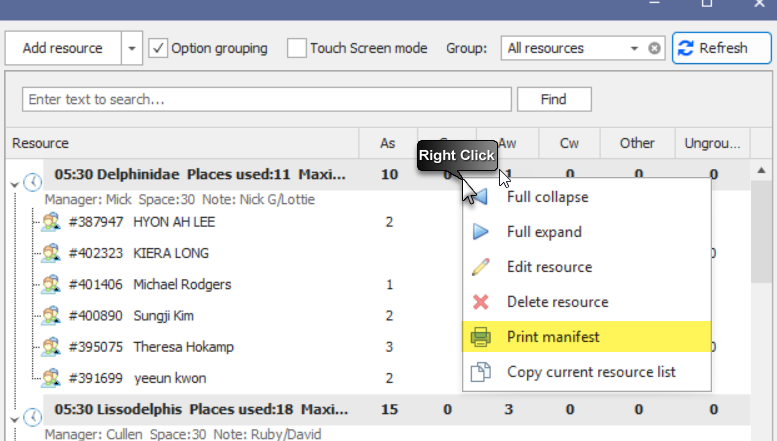Click the clock icon of 05:30 Delphinidae
777x441 pixels.
[33, 182]
